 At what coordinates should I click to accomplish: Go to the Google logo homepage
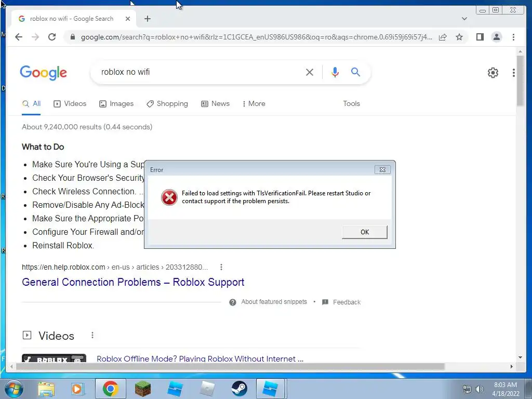tap(44, 73)
